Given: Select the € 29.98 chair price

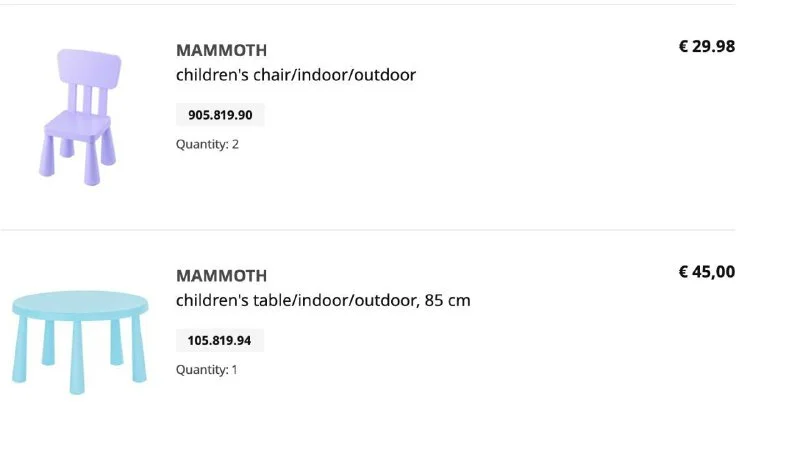Looking at the screenshot, I should (x=706, y=46).
